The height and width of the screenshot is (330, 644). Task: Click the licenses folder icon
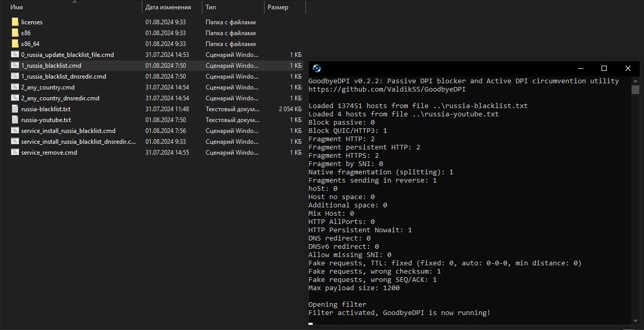(x=15, y=22)
